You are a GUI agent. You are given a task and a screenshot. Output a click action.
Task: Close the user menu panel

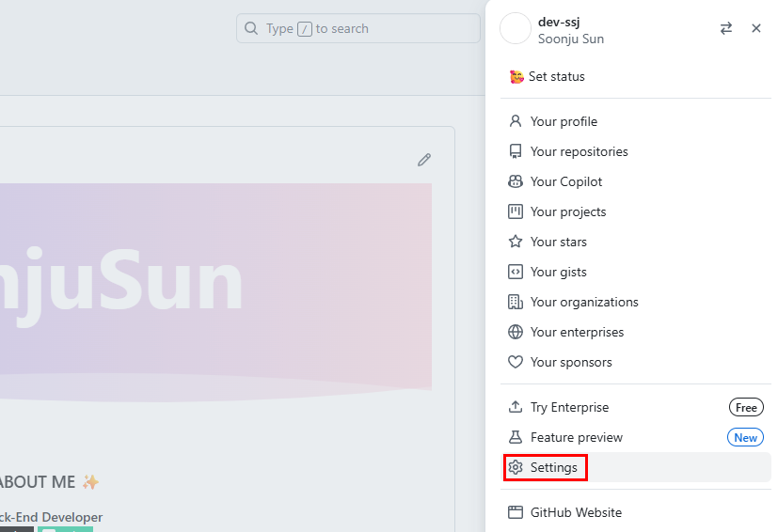[x=756, y=28]
